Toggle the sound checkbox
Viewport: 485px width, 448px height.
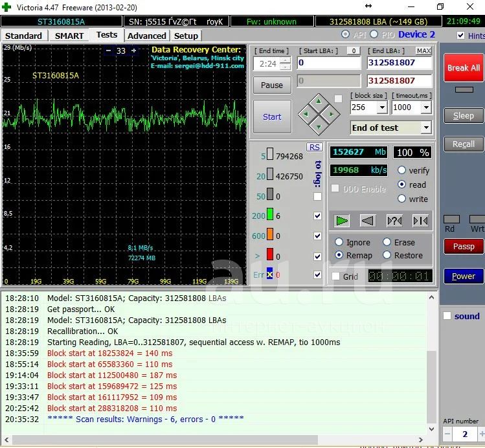tap(447, 316)
